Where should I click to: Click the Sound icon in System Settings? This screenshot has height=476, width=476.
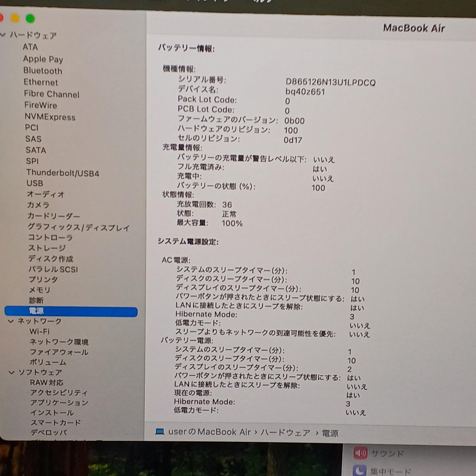coord(360,453)
